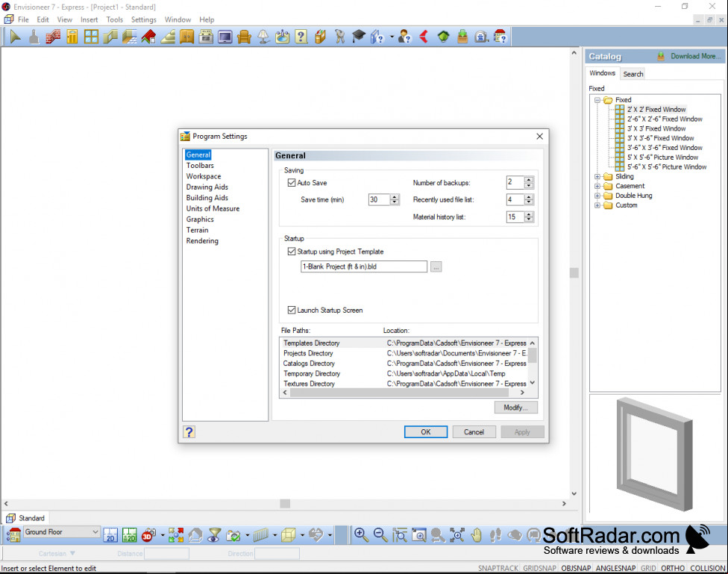This screenshot has height=574, width=728.
Task: Toggle Startup using Project Template checkbox
Action: click(x=292, y=252)
